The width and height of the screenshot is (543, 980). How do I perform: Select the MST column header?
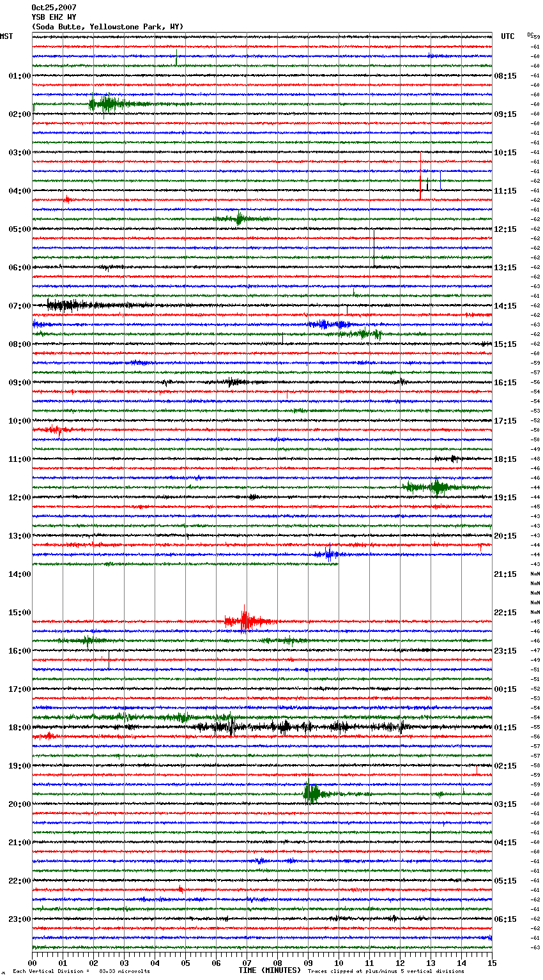click(6, 36)
